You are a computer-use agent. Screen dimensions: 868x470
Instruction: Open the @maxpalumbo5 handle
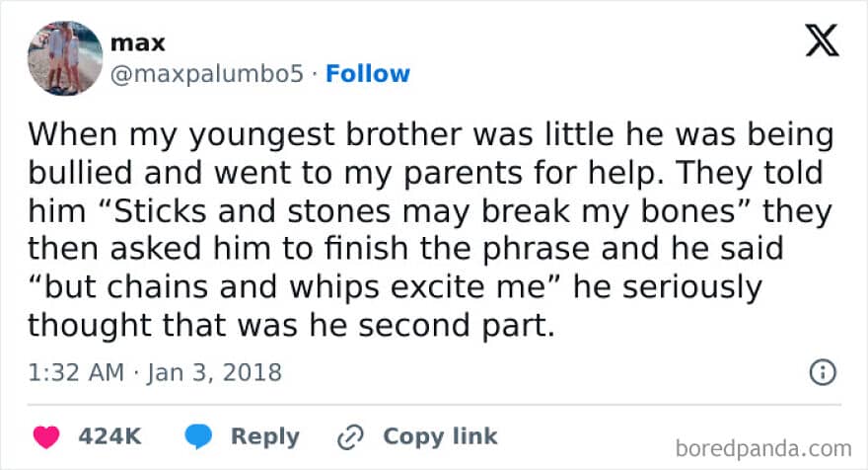click(x=207, y=74)
